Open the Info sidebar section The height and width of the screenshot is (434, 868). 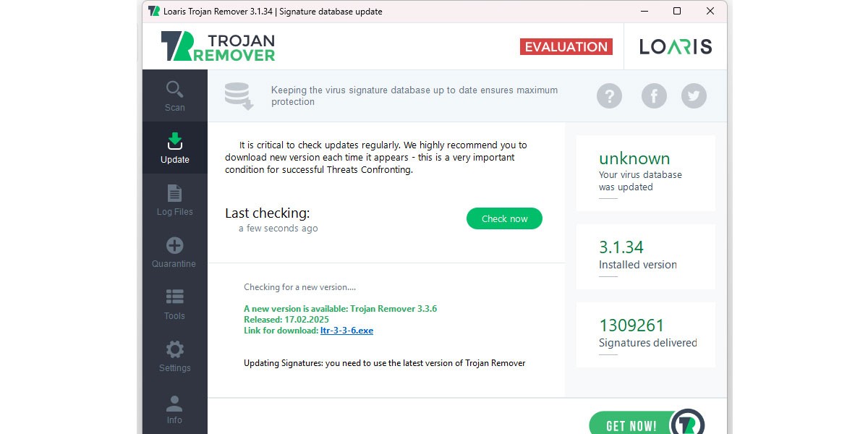(x=175, y=409)
